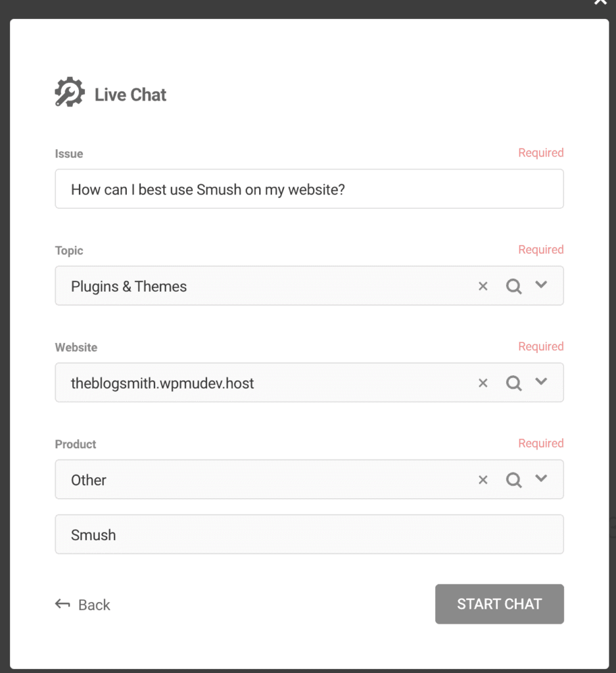Screen dimensions: 616x673
Task: Clear the Topic selection using the x icon
Action: pos(483,286)
